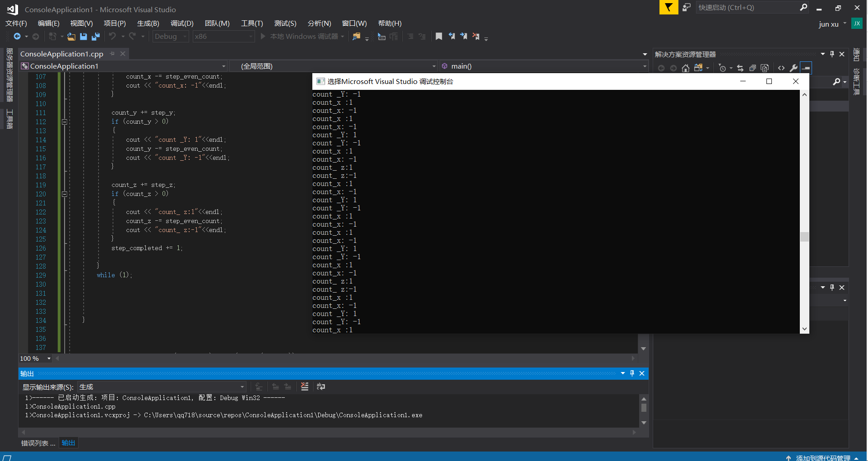Open the ConsoleApplication1 project scope dropdown

click(123, 66)
